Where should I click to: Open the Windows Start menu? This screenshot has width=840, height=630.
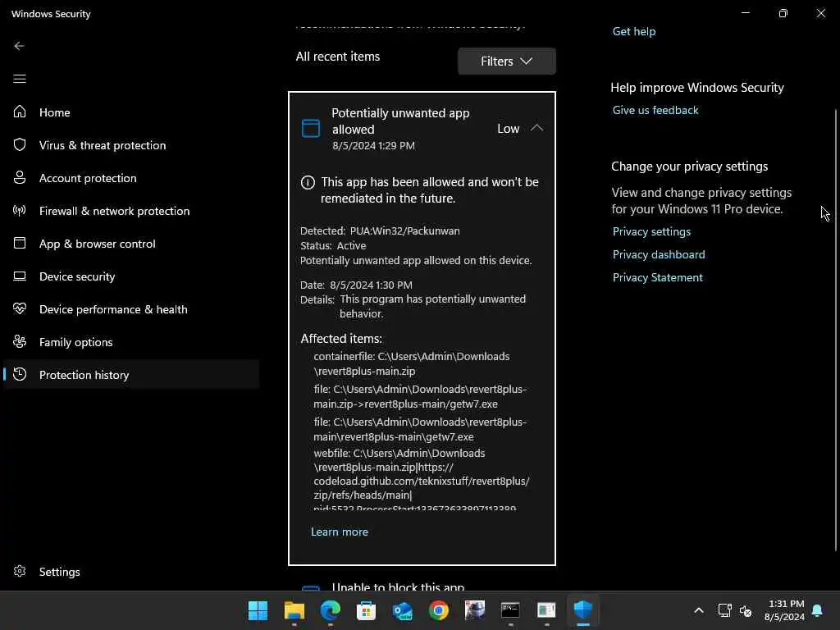click(x=258, y=610)
